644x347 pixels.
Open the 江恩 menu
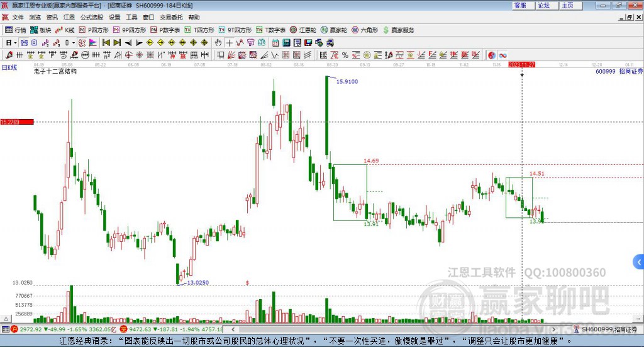[69, 17]
